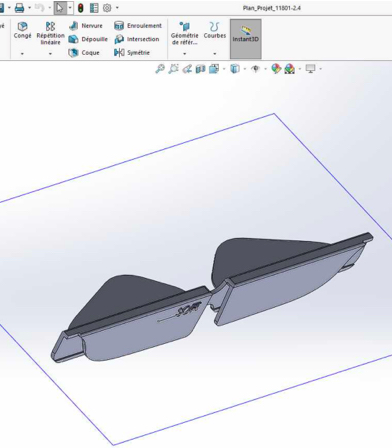392x448 pixels.
Task: Open the Intersection feature tool
Action: coord(137,39)
